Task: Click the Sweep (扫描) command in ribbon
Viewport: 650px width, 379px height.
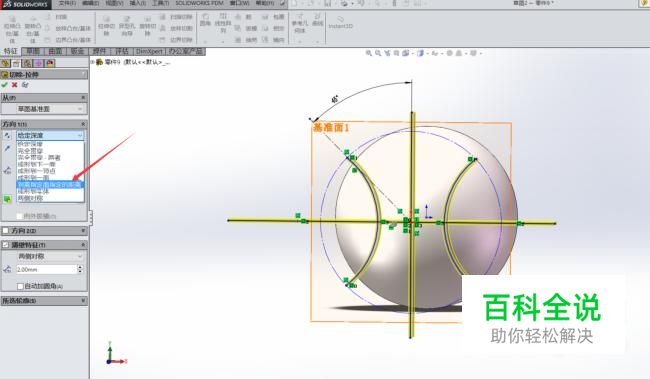Action: tap(57, 17)
